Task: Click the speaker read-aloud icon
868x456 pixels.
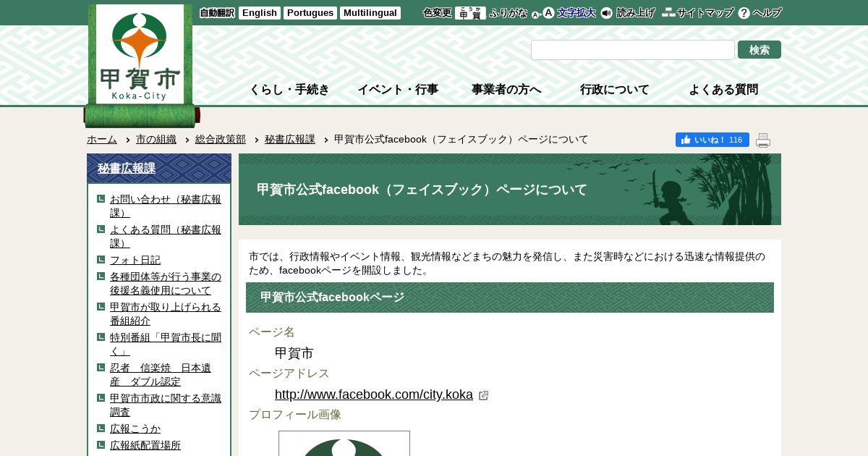Action: tap(606, 13)
